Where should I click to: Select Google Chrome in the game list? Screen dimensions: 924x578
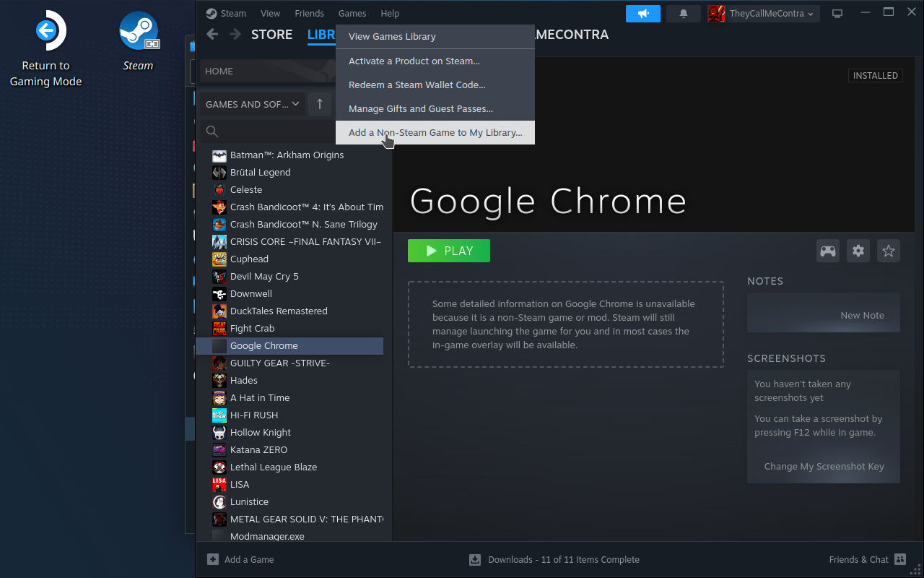289,345
